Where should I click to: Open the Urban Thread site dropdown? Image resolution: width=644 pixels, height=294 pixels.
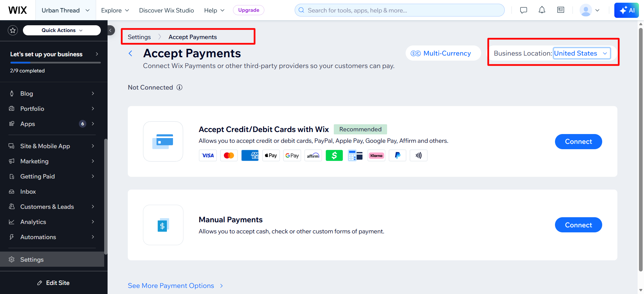tap(66, 10)
